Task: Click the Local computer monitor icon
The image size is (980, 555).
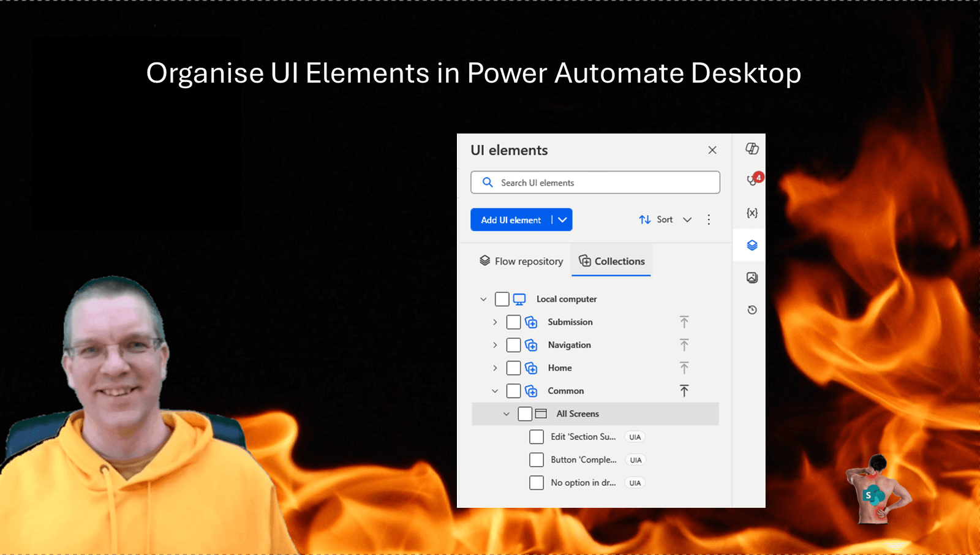Action: 519,299
